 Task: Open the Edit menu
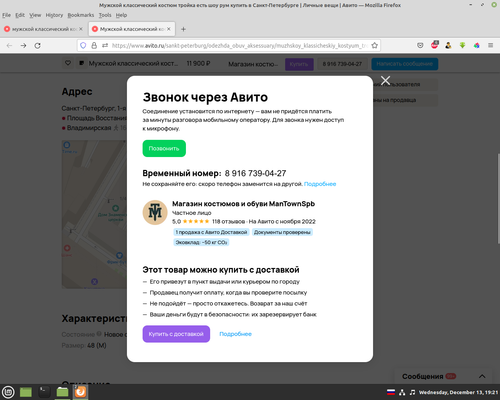click(20, 15)
